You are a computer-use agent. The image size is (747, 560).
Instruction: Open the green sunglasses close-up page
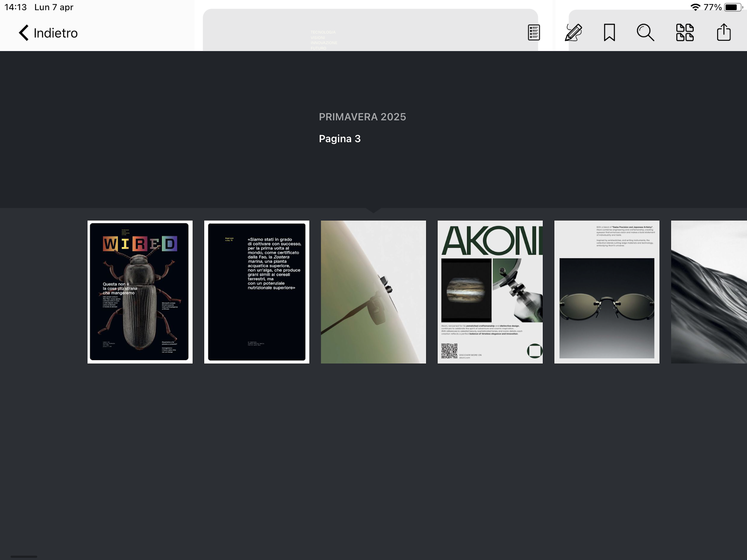coord(373,292)
